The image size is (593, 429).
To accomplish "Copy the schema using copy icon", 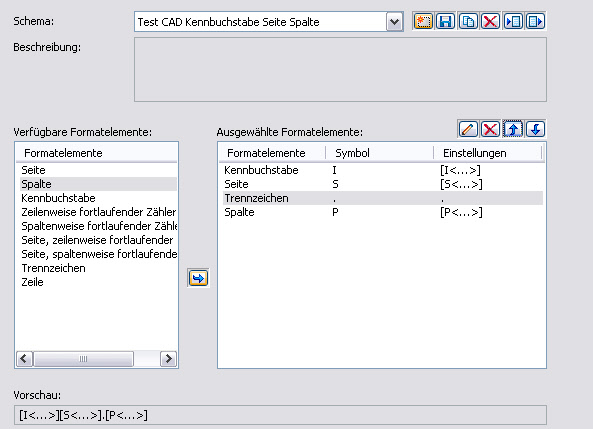I will [468, 21].
